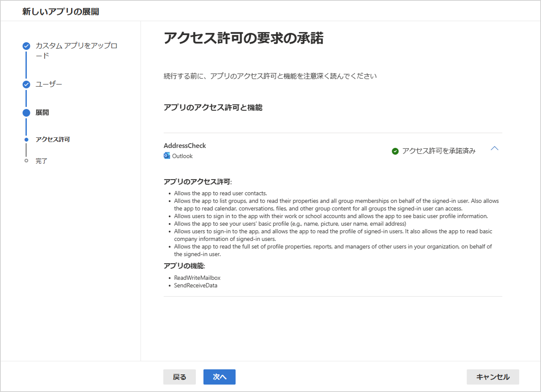Click the permission about listing groups
The width and height of the screenshot is (541, 392).
[x=336, y=205]
